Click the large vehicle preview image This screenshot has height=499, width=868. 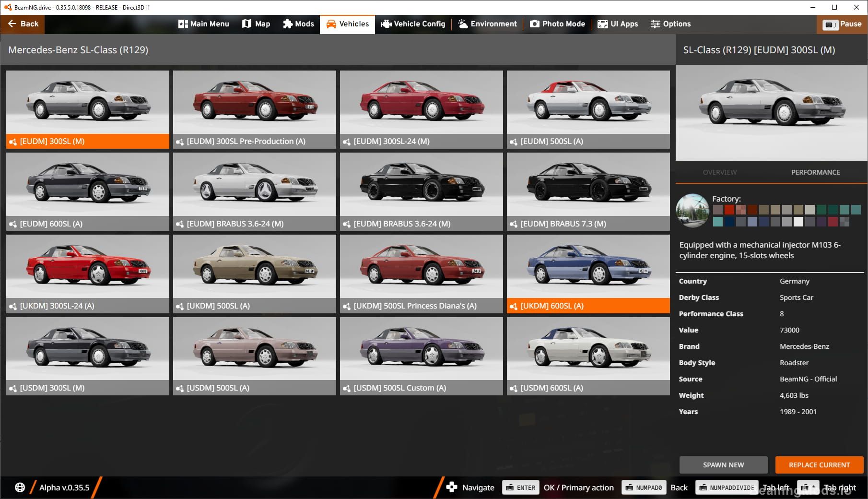[772, 113]
